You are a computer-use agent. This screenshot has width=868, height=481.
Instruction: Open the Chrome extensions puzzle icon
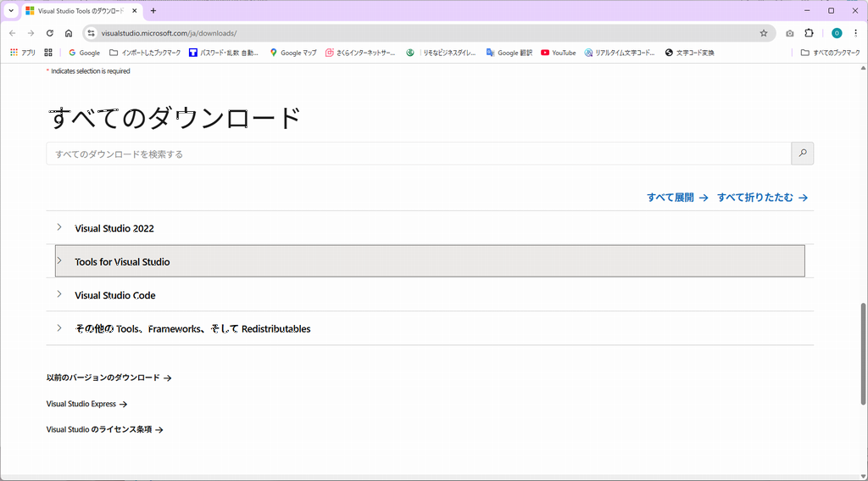coord(809,33)
